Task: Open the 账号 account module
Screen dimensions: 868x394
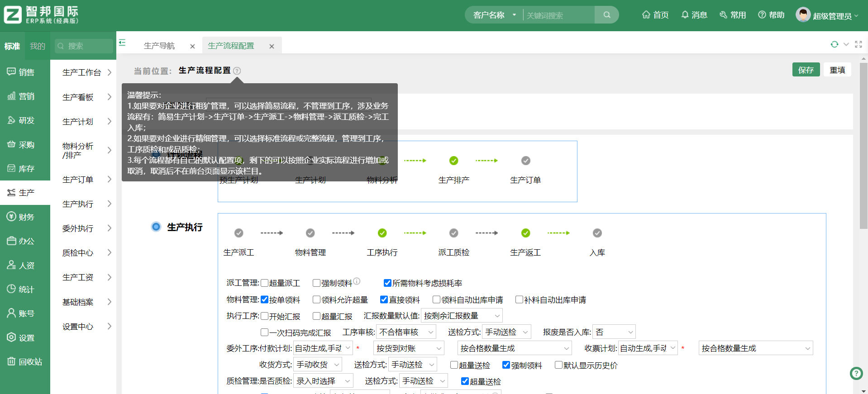Action: pos(21,313)
